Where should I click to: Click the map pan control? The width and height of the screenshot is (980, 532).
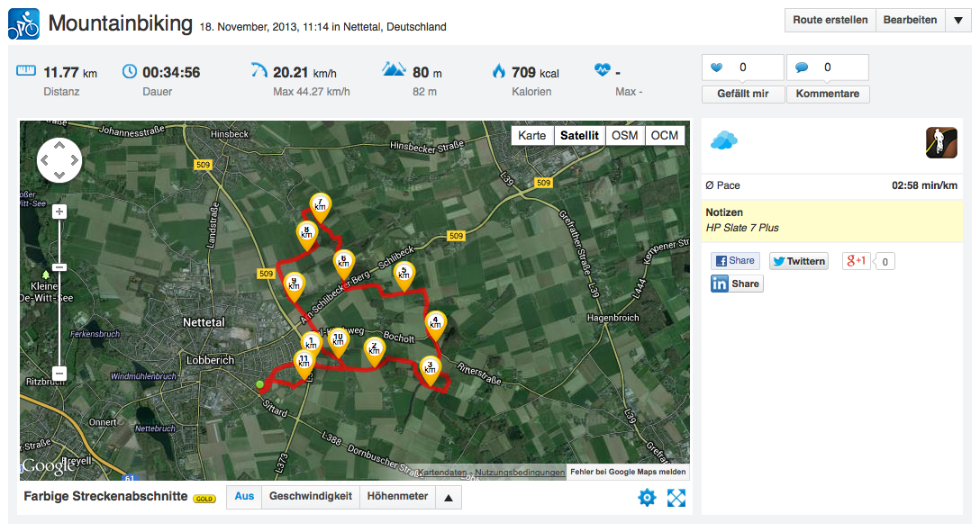point(59,160)
